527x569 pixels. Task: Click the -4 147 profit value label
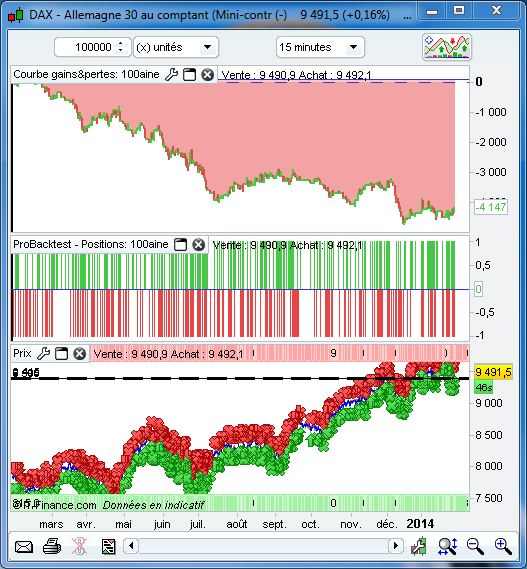pyautogui.click(x=491, y=207)
